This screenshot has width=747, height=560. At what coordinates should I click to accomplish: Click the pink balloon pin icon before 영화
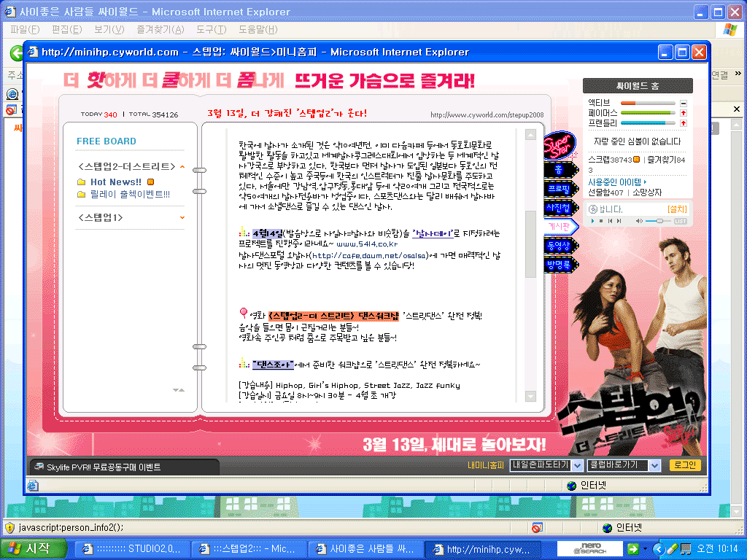(x=244, y=313)
